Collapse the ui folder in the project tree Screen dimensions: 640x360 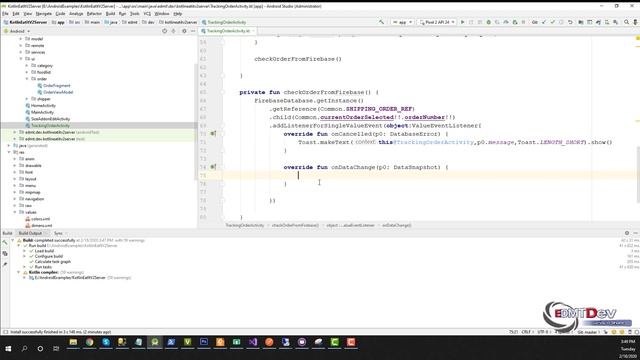[x=21, y=59]
